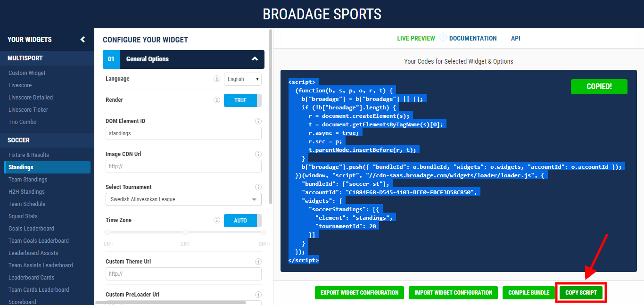Open the Leaderboard Assists widget
This screenshot has width=644, height=305.
click(x=33, y=253)
